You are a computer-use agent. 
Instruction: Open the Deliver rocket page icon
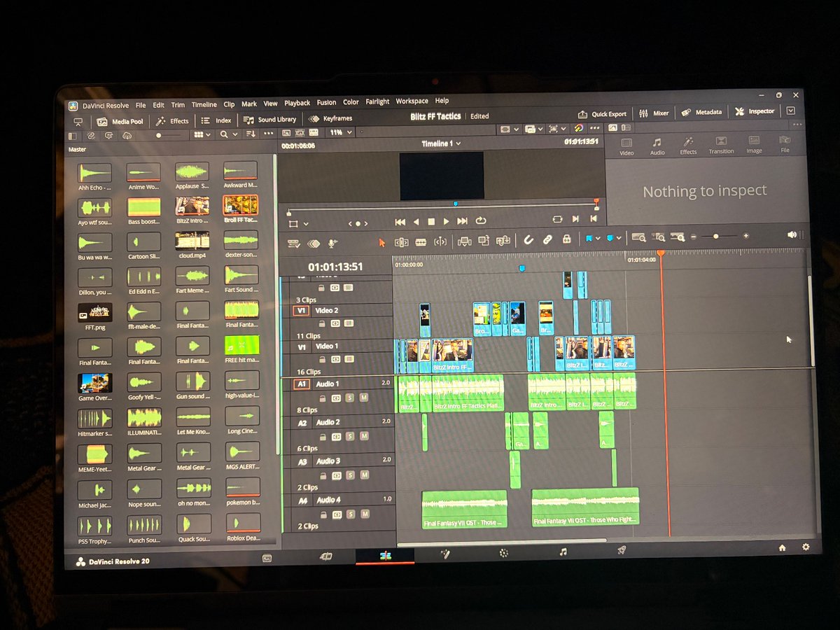pos(621,550)
